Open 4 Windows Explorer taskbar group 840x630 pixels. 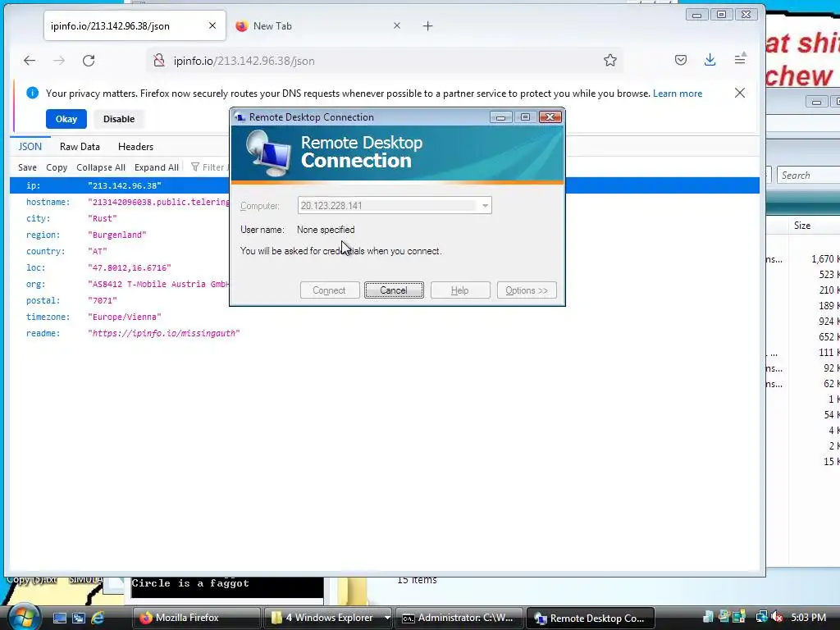click(328, 618)
